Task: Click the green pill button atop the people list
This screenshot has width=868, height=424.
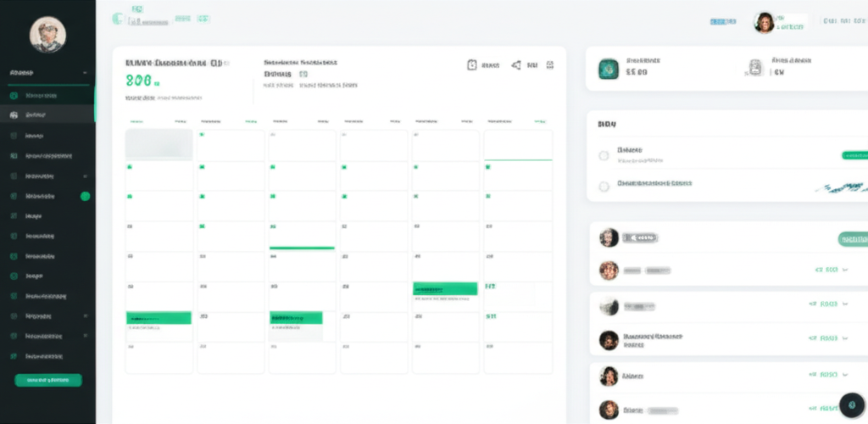Action: 852,239
